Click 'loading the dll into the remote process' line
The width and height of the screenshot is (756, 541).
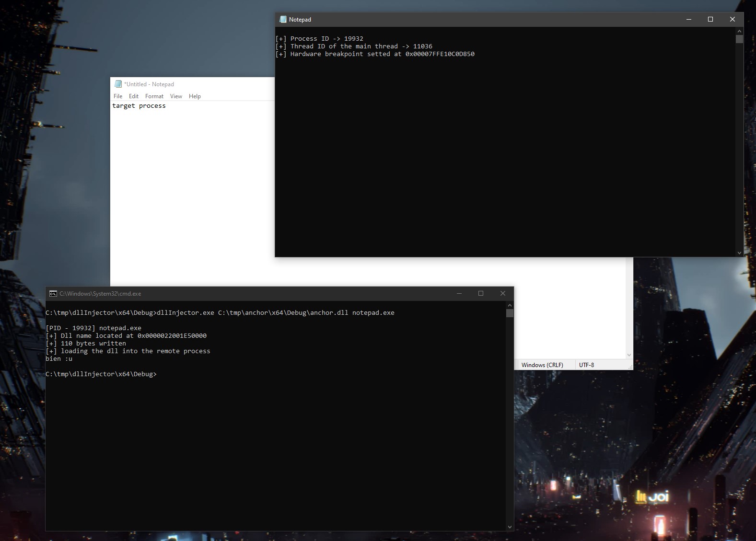click(x=128, y=351)
